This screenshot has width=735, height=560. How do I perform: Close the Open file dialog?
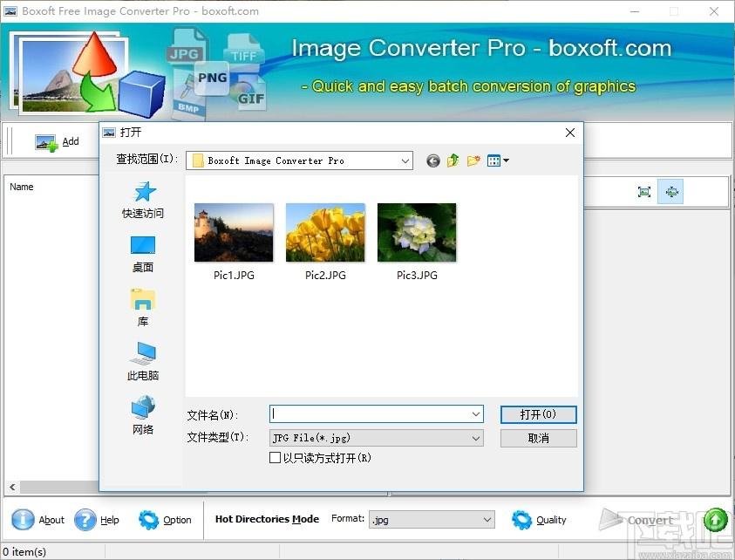pos(570,133)
